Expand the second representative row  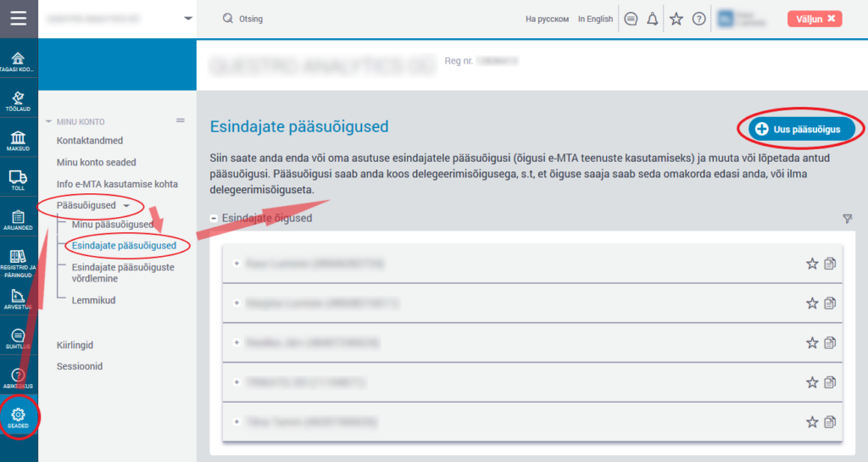point(236,303)
